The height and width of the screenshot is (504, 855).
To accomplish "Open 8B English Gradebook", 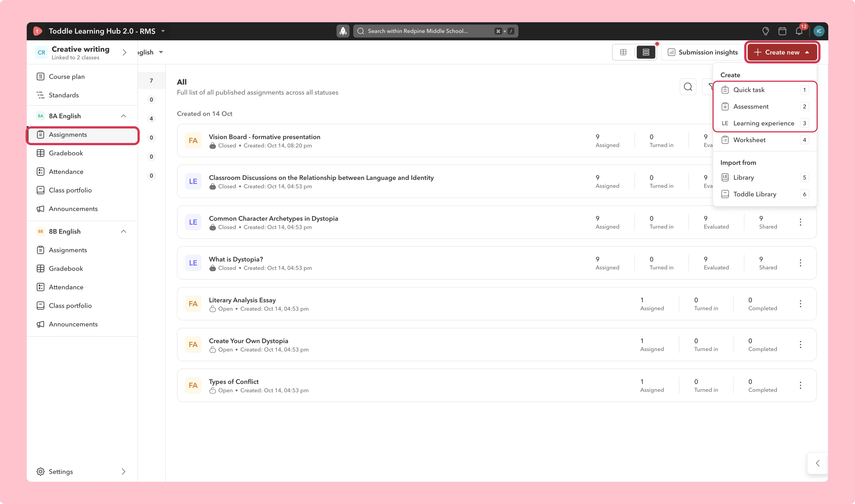I will (83, 269).
